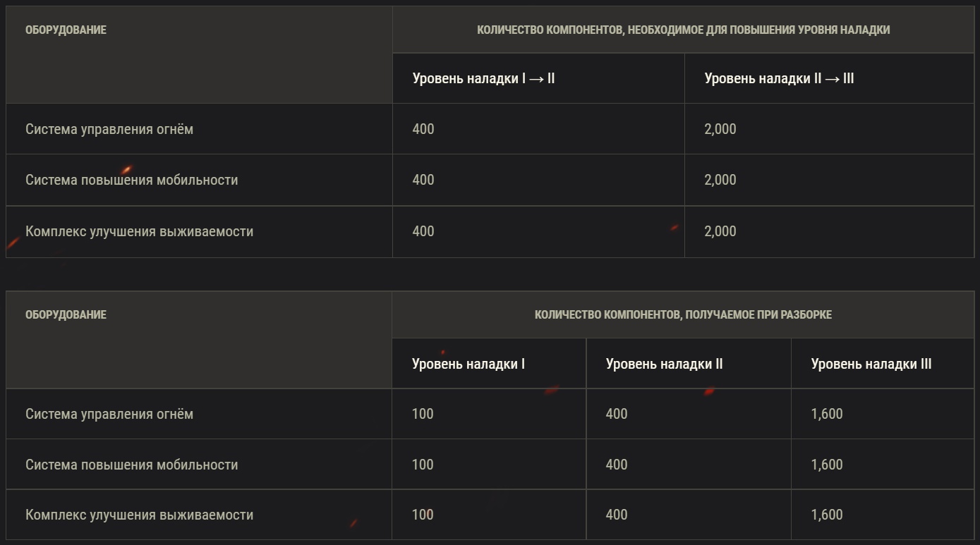The height and width of the screenshot is (545, 980).
Task: Click 'Система управления огнём' label in top table
Action: 109,129
